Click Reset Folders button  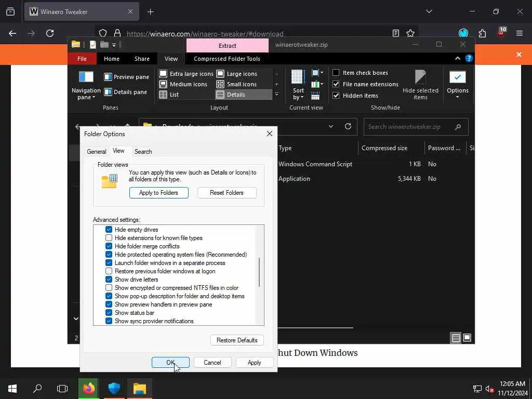click(227, 193)
